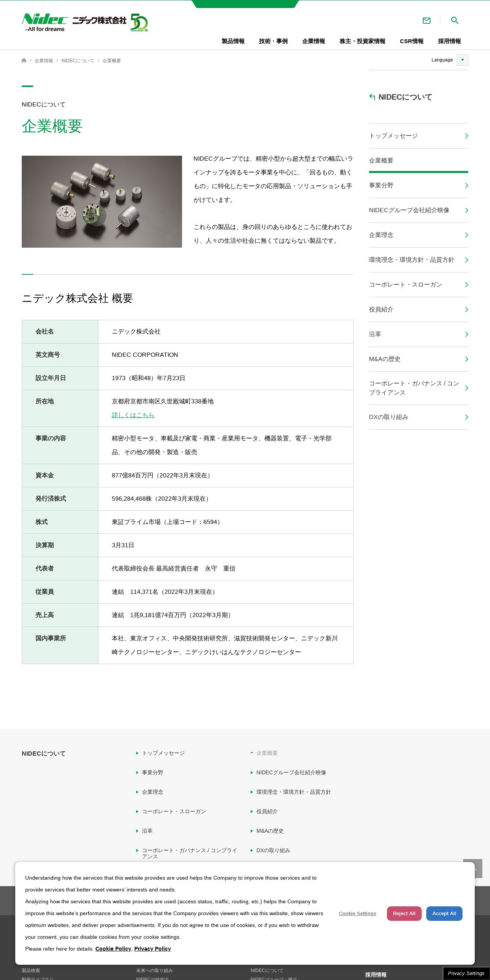This screenshot has width=490, height=980.
Task: Click footer link DXの取り組み
Action: click(273, 850)
